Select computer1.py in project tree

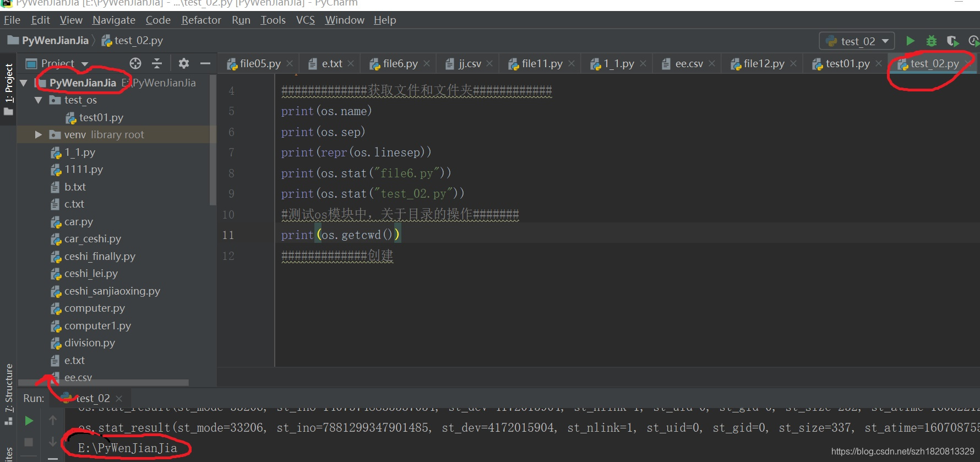90,326
